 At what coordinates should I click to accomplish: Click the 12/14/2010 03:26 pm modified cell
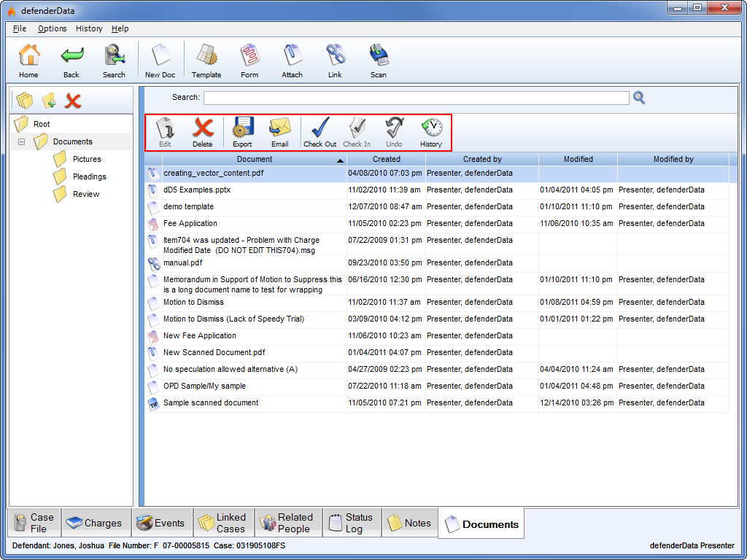578,403
